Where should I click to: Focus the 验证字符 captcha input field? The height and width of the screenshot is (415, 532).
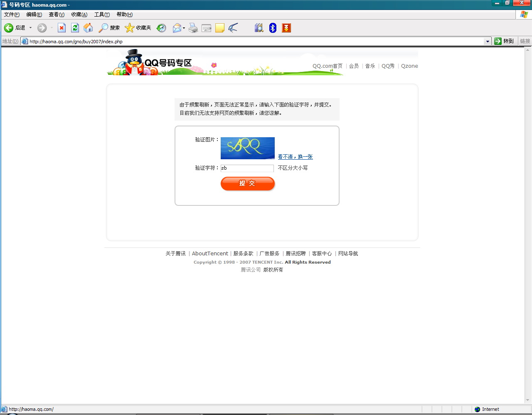tap(247, 168)
